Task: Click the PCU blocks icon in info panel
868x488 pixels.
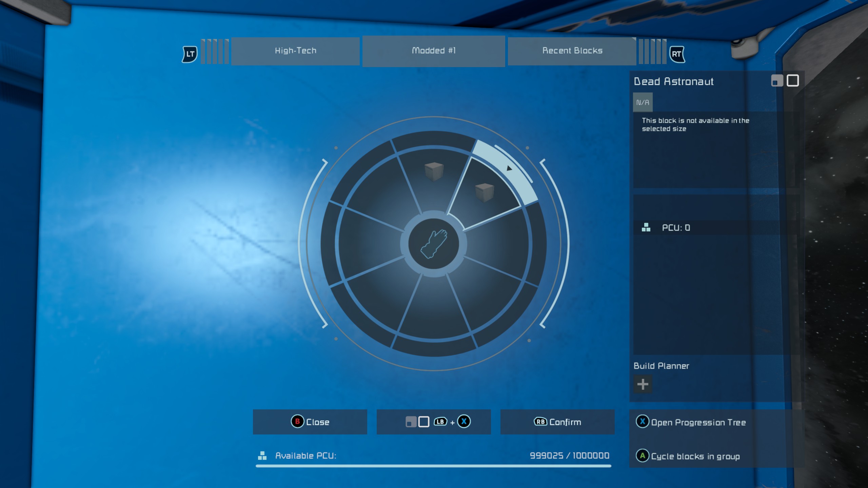Action: (x=646, y=227)
